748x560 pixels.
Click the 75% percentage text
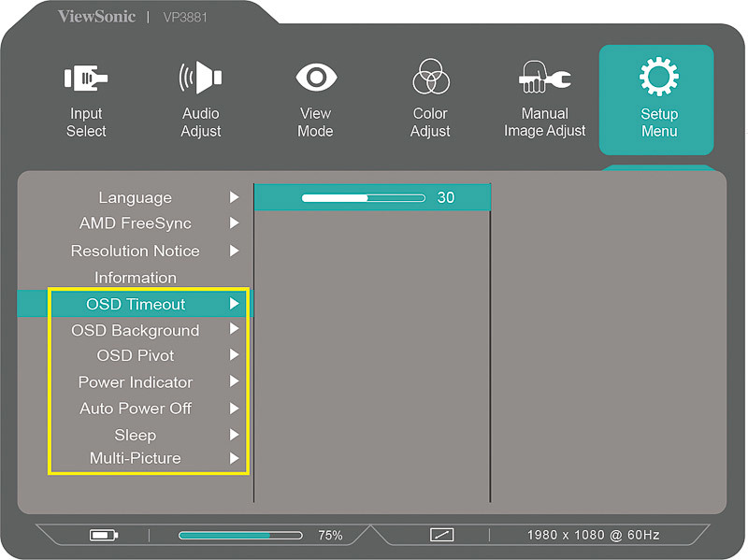click(330, 535)
